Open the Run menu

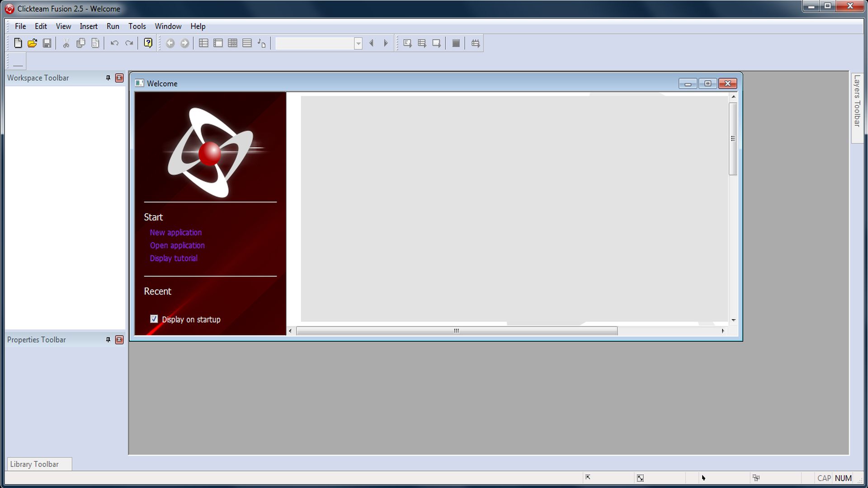pos(113,26)
